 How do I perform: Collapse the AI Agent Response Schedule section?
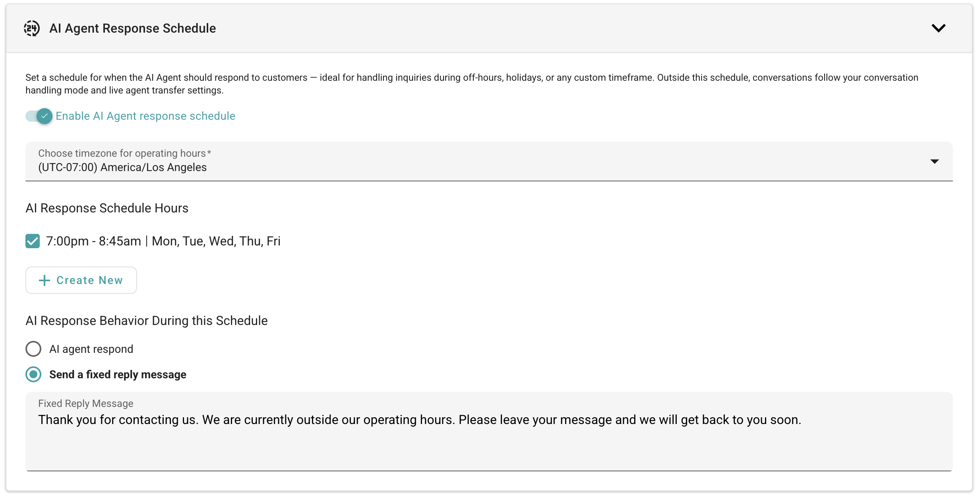(x=938, y=28)
